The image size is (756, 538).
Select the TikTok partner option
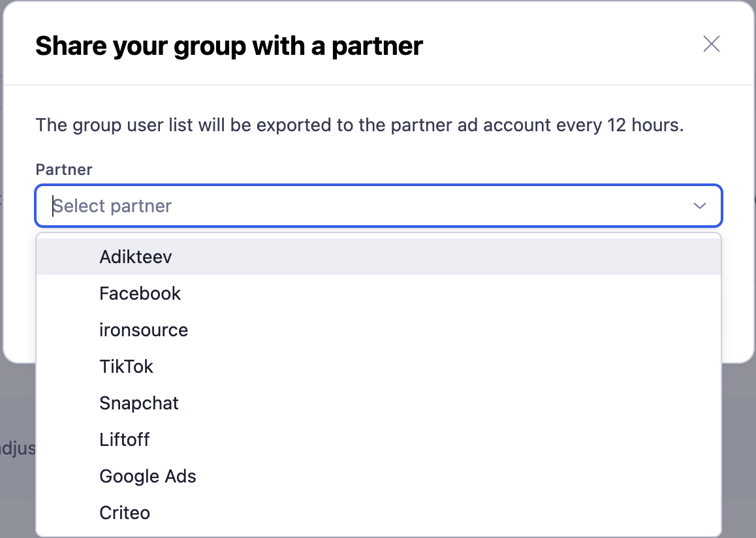(126, 366)
